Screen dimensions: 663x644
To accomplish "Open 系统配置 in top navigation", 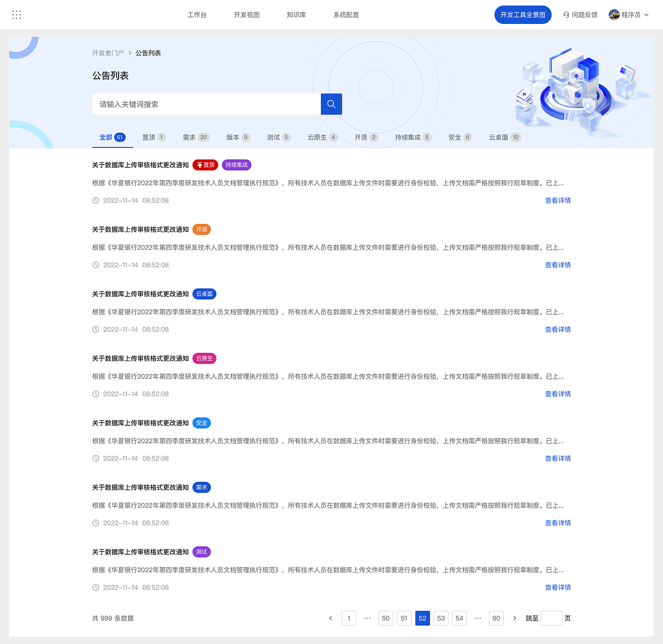I will pos(346,15).
